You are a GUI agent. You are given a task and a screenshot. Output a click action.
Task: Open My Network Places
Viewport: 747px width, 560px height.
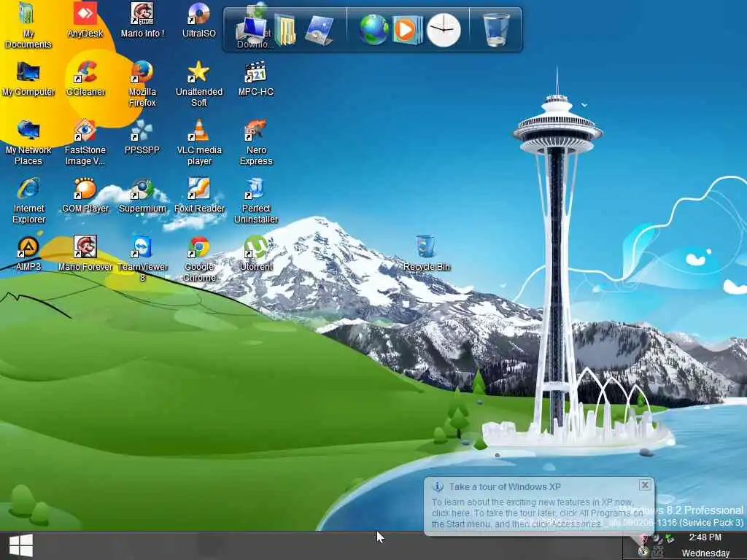tap(28, 142)
